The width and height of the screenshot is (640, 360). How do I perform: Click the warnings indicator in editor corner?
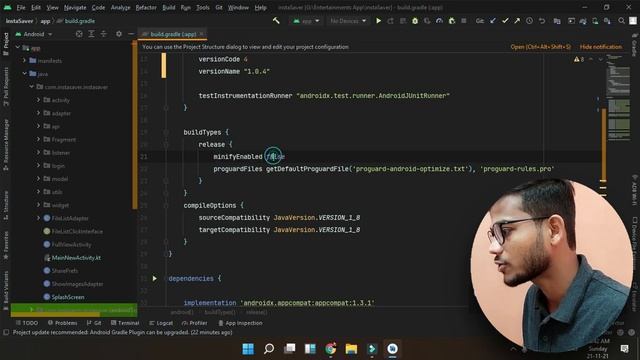(579, 60)
